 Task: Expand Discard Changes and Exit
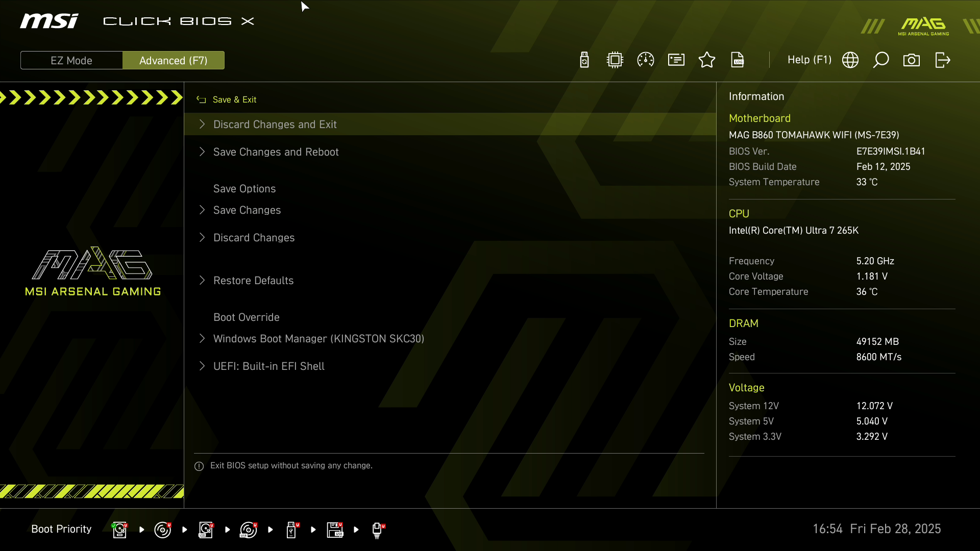pyautogui.click(x=275, y=124)
